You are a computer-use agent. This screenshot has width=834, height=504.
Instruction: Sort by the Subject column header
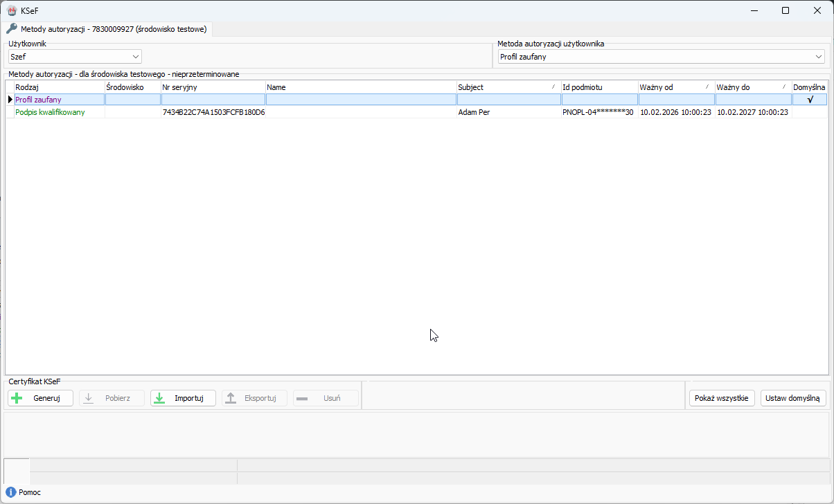[x=508, y=87]
